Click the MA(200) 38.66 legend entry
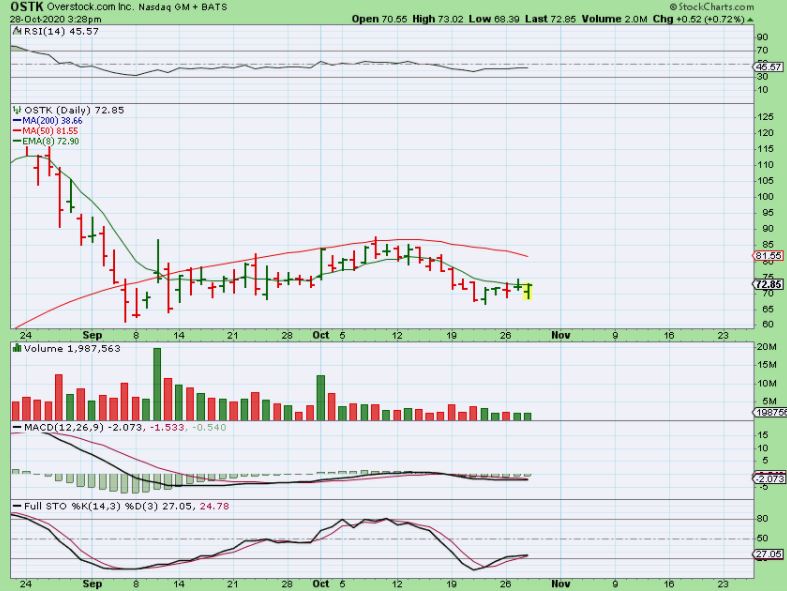 click(x=48, y=121)
